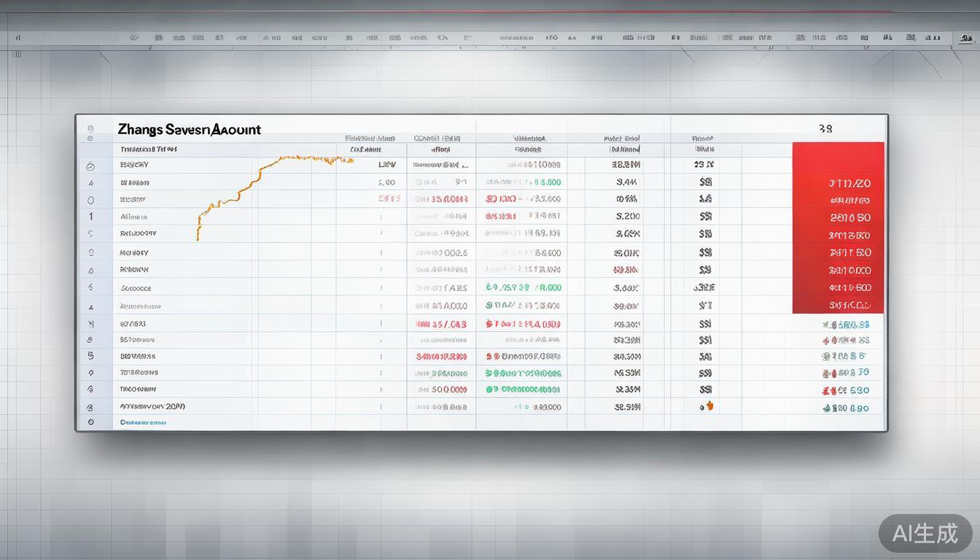Click the small orange marker icon in the last row

click(709, 407)
